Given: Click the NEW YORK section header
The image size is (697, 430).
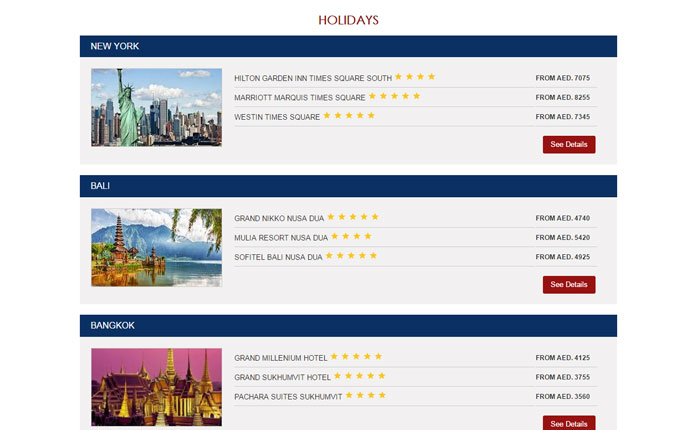Looking at the screenshot, I should [x=348, y=46].
